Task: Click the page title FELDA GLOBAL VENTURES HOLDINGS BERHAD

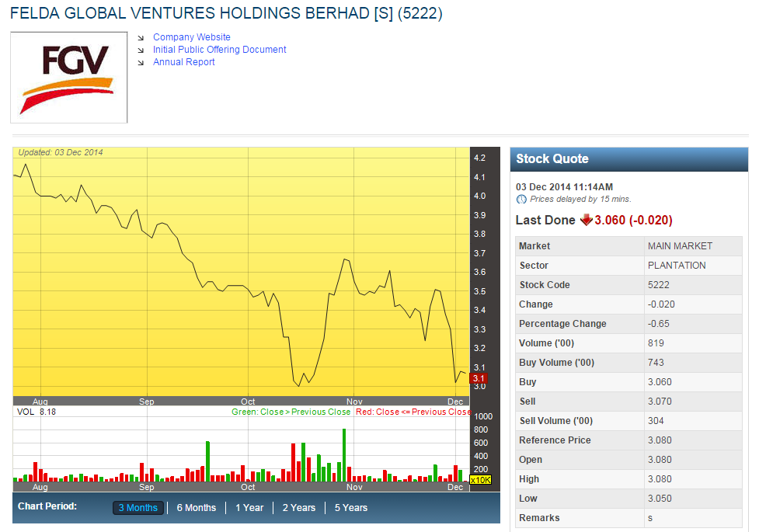Action: 190,13
